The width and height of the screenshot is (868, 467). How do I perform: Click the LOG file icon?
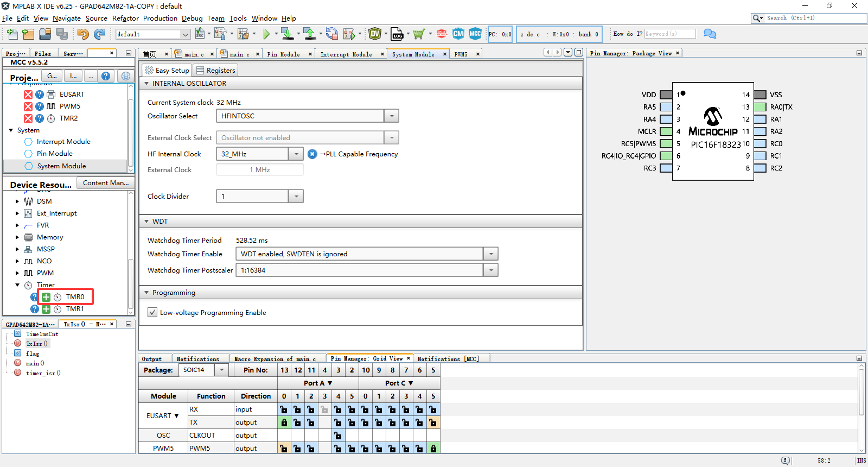click(x=397, y=34)
